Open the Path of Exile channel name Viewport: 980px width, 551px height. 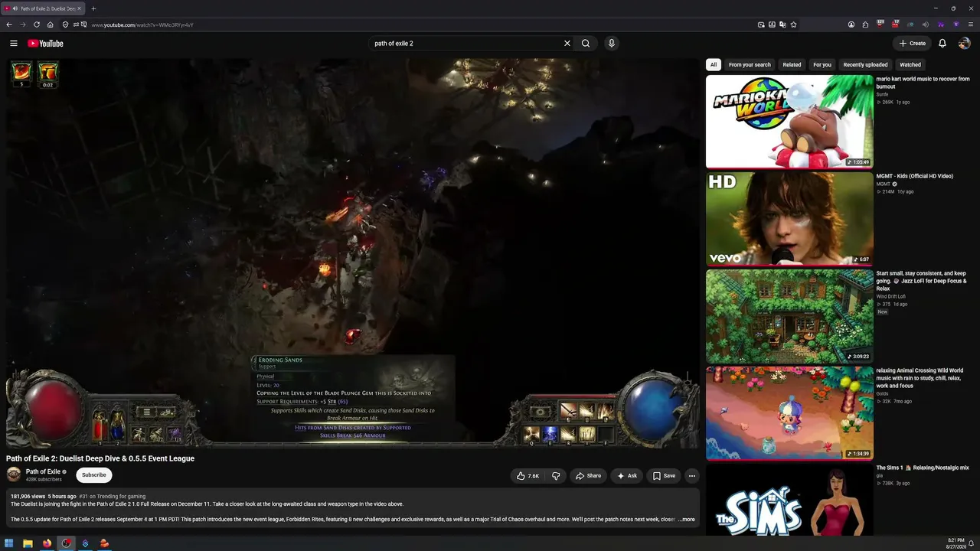pyautogui.click(x=43, y=472)
